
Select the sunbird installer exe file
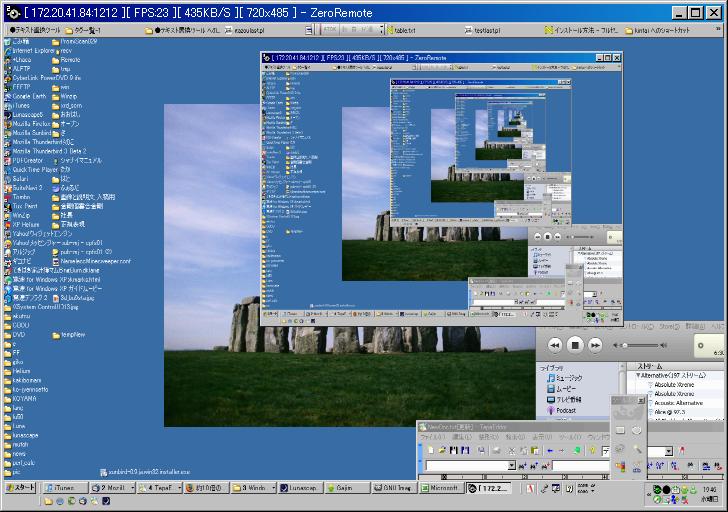[145, 472]
